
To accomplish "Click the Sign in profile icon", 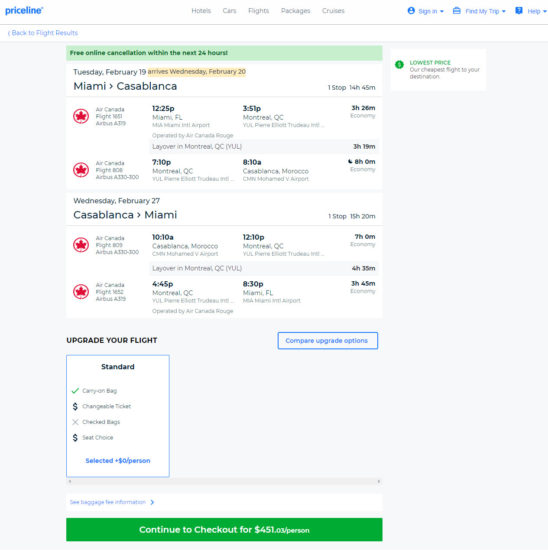I will (411, 11).
